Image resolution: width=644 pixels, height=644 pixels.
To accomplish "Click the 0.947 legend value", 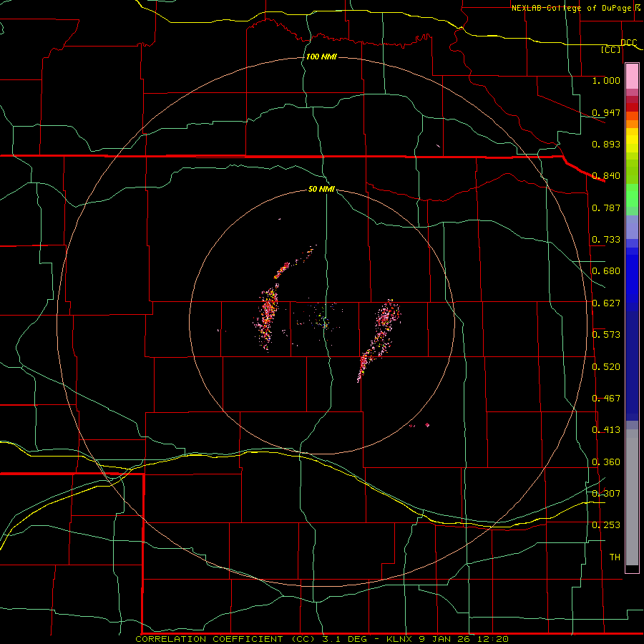I will coord(606,112).
